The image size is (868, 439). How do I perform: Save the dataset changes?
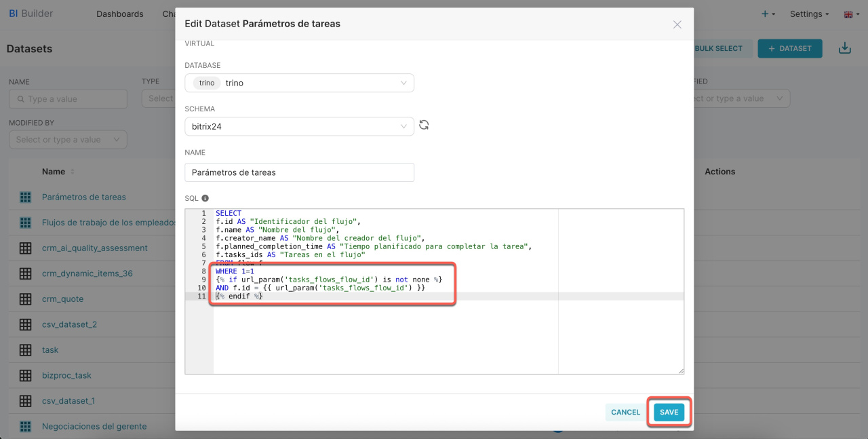pos(669,413)
